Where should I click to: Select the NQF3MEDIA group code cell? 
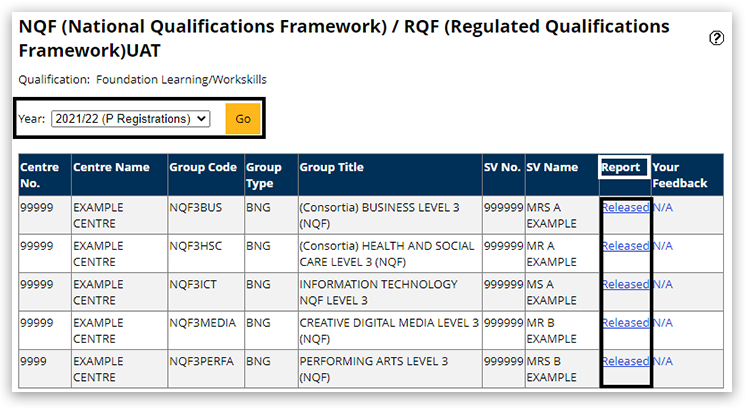click(201, 323)
